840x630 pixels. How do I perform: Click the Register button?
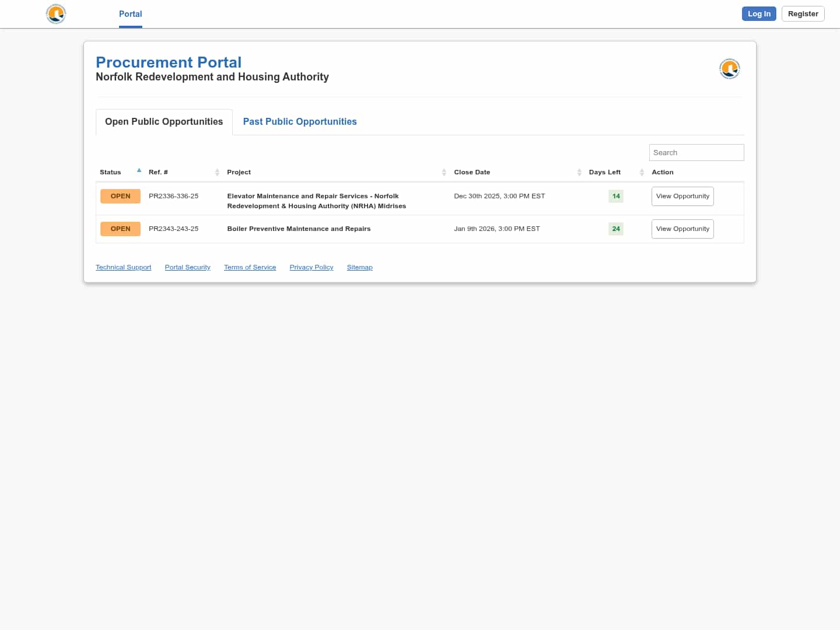click(x=803, y=14)
